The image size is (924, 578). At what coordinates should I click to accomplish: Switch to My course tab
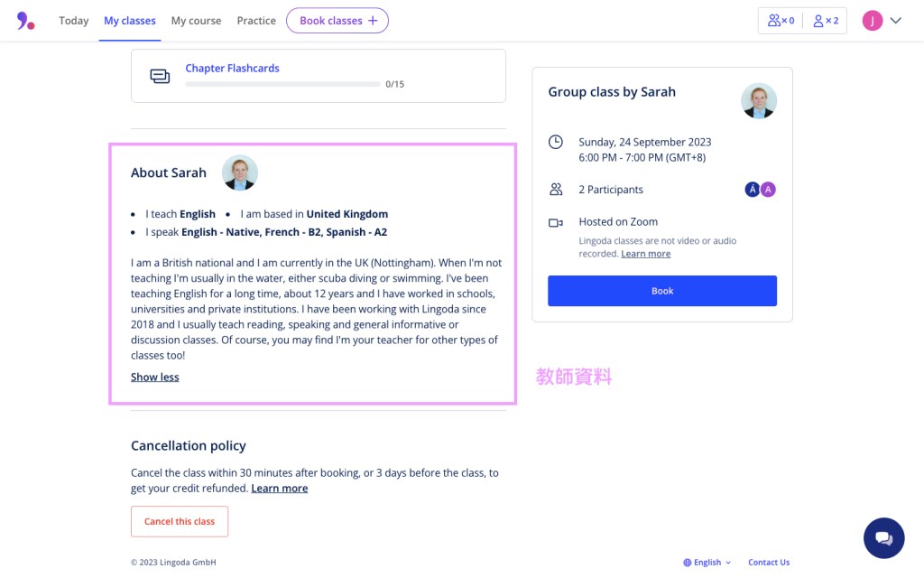[x=196, y=21]
